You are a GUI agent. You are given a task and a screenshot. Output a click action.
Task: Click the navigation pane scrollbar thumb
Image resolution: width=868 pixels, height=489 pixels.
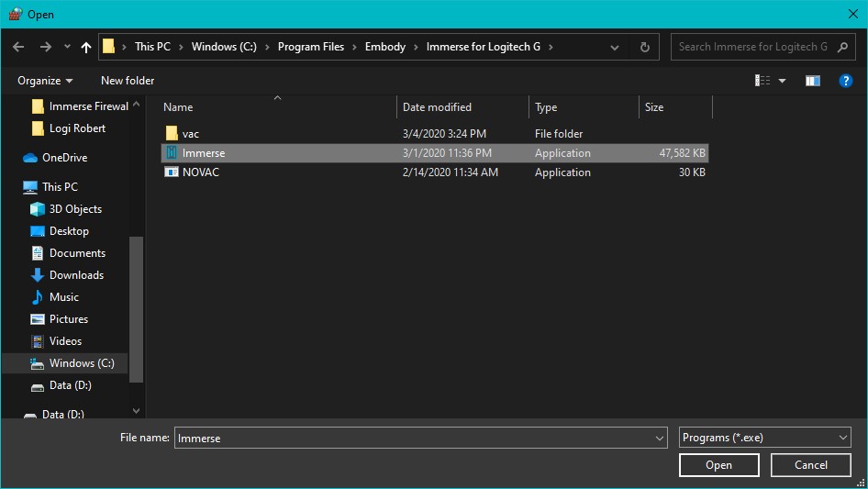coord(136,309)
